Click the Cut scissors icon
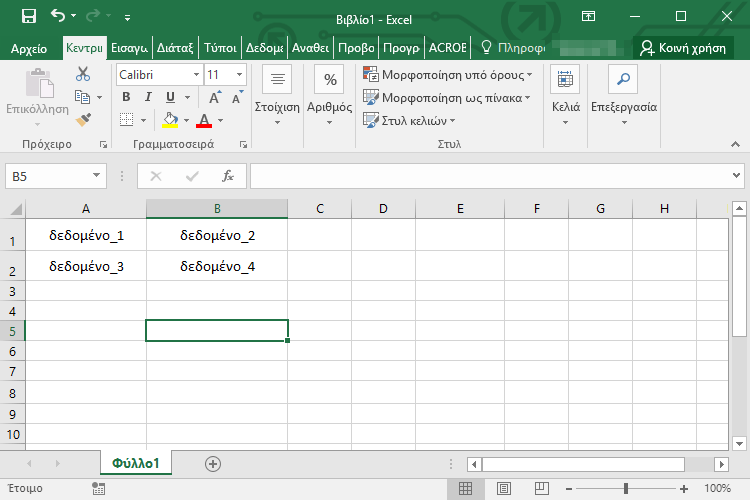The width and height of the screenshot is (750, 500). [83, 74]
